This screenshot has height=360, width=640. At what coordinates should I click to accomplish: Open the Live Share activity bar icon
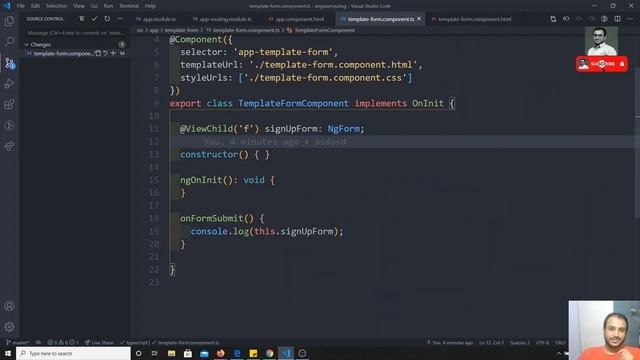point(9,146)
